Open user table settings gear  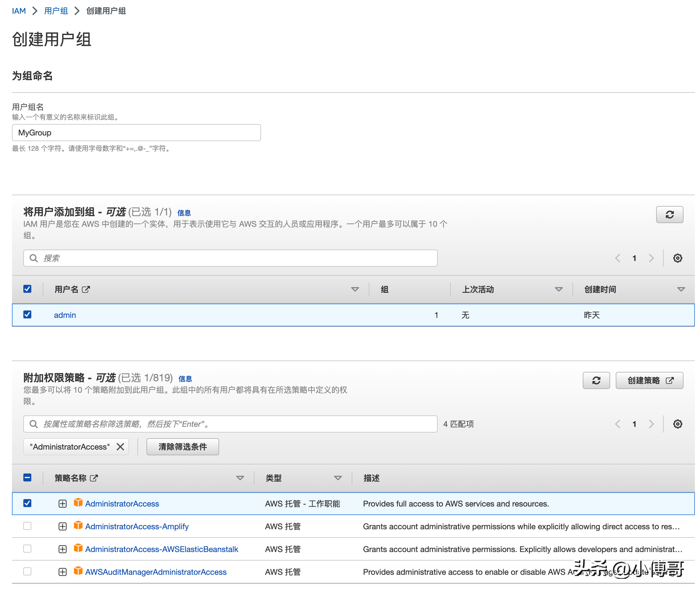(x=677, y=258)
